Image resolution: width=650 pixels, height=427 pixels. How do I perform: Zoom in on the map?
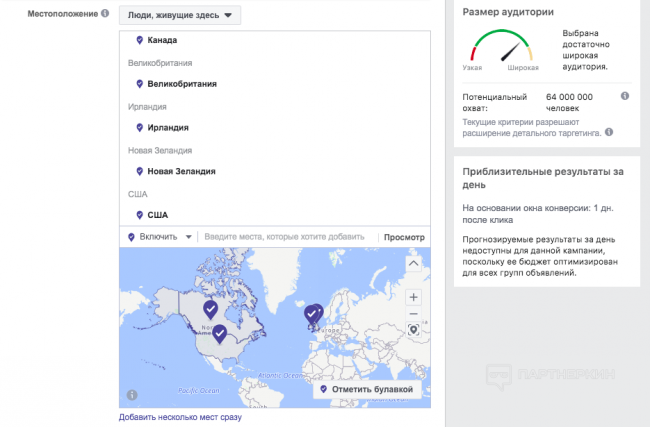[413, 297]
